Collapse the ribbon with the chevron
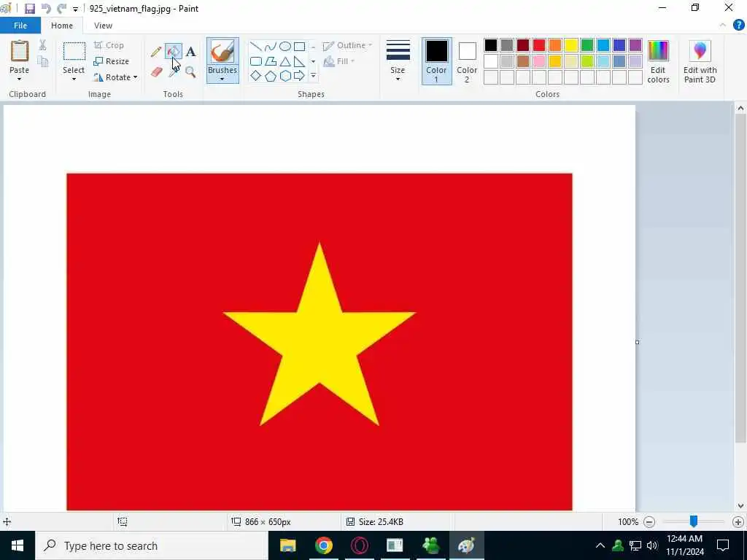This screenshot has height=560, width=747. (x=723, y=26)
